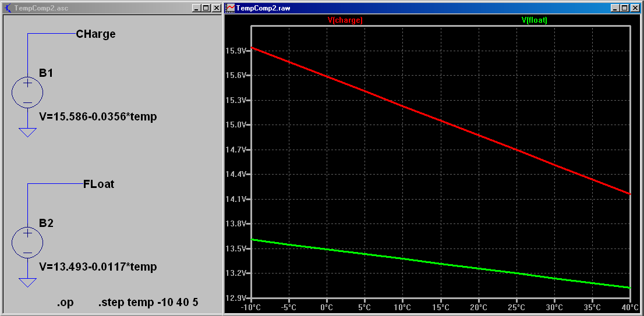Click the 13.2V vertical axis label
Image resolution: width=644 pixels, height=316 pixels.
coord(236,274)
